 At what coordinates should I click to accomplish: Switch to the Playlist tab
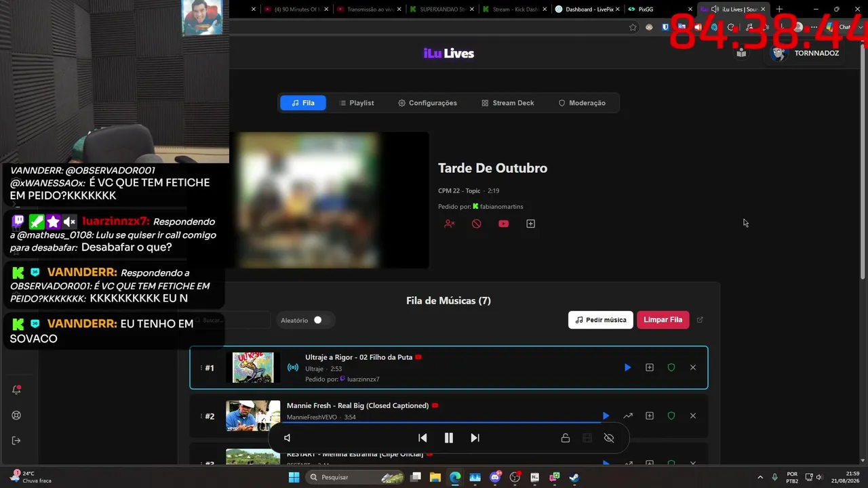coord(356,103)
